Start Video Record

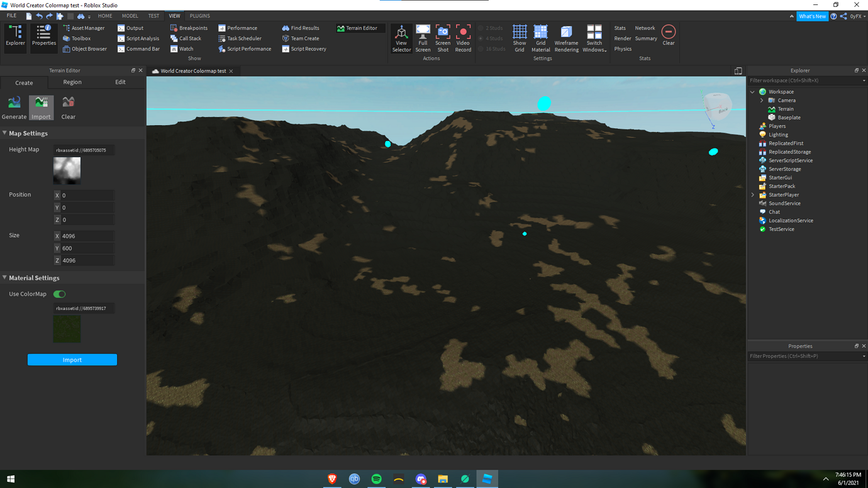(x=463, y=38)
